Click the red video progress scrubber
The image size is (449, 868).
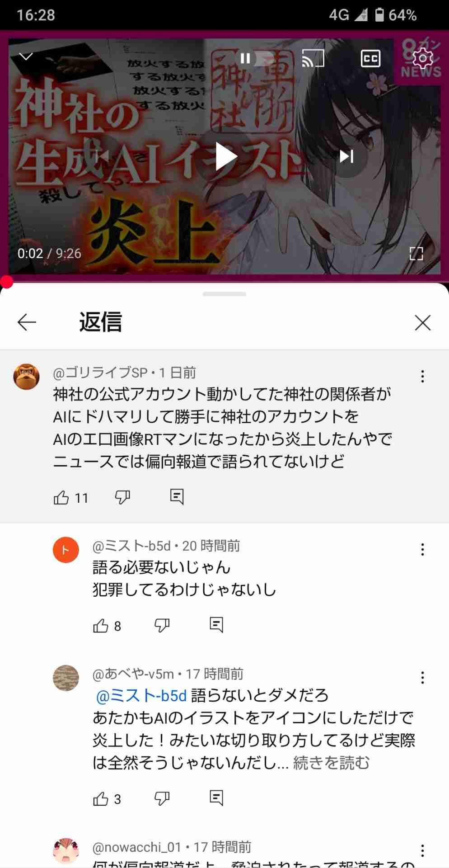6,282
